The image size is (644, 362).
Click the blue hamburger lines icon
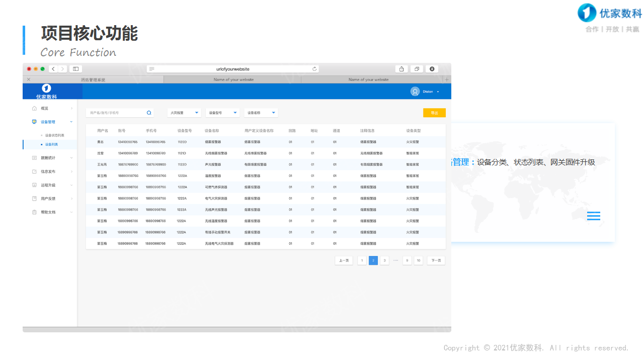click(x=594, y=216)
